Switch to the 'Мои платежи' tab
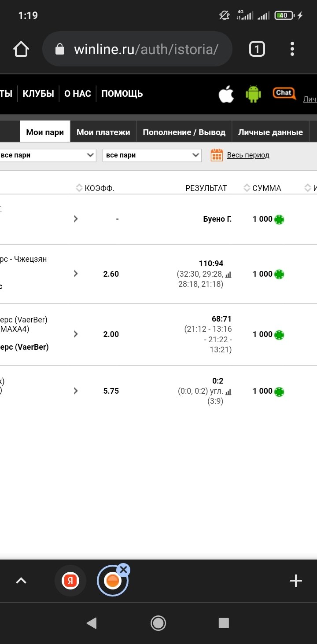Viewport: 317px width, 644px height. [103, 132]
